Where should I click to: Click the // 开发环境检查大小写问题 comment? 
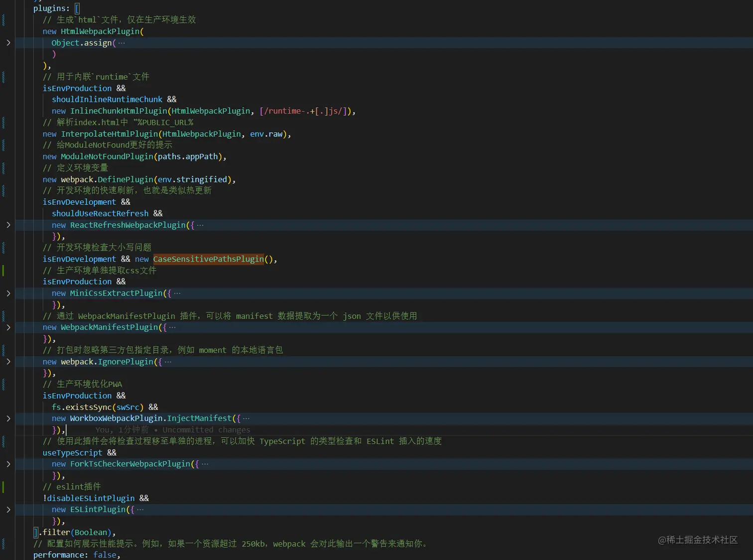click(x=97, y=248)
